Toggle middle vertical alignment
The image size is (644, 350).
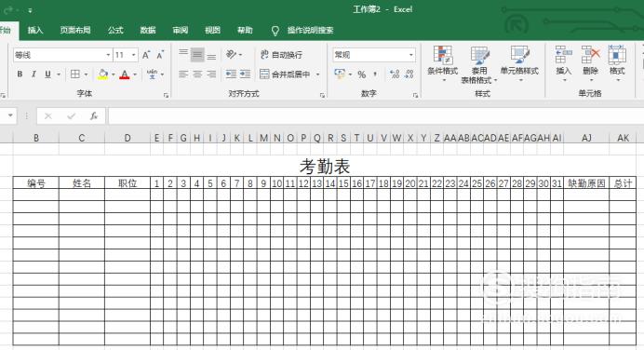(x=197, y=55)
